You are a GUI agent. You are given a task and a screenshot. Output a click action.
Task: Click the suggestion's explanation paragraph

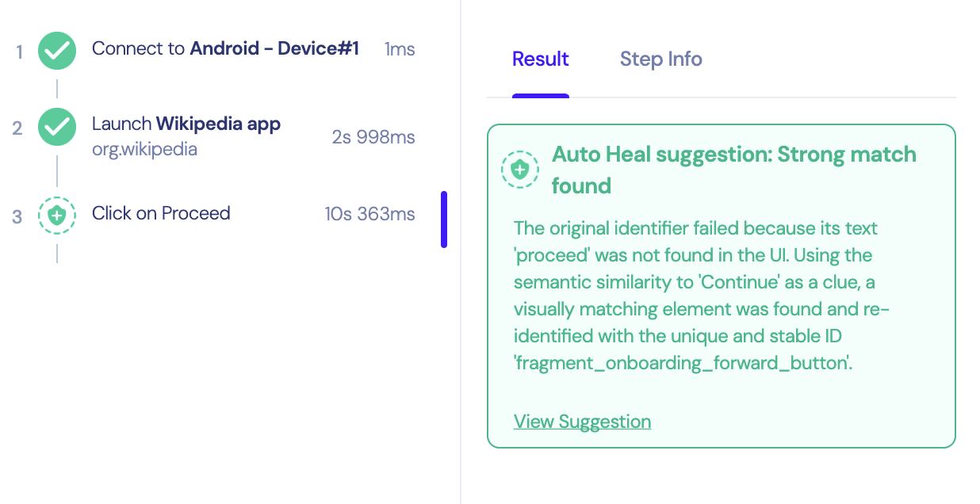702,296
